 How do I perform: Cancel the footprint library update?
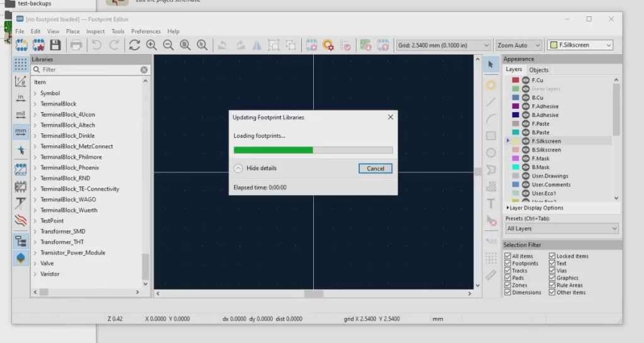(375, 169)
